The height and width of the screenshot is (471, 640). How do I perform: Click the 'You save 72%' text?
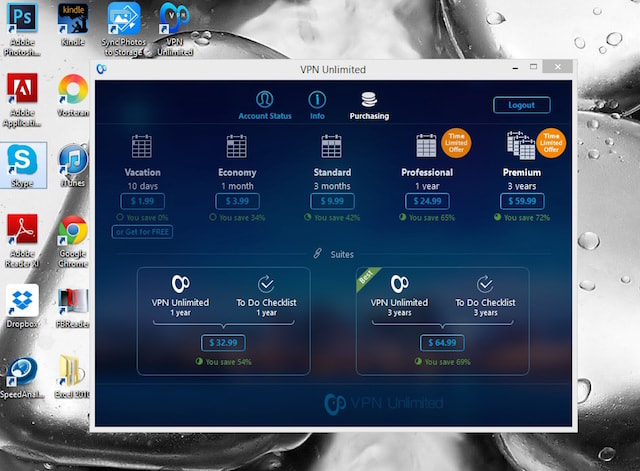pos(527,218)
